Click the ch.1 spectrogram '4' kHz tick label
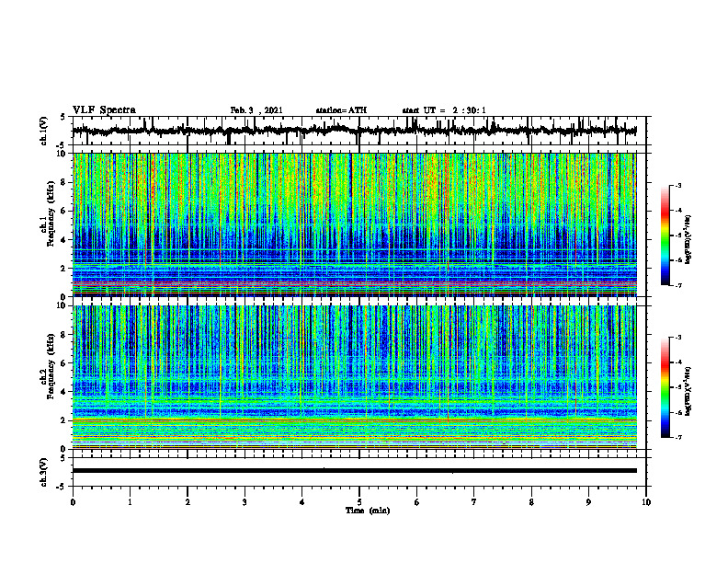The width and height of the screenshot is (728, 563). coord(65,240)
